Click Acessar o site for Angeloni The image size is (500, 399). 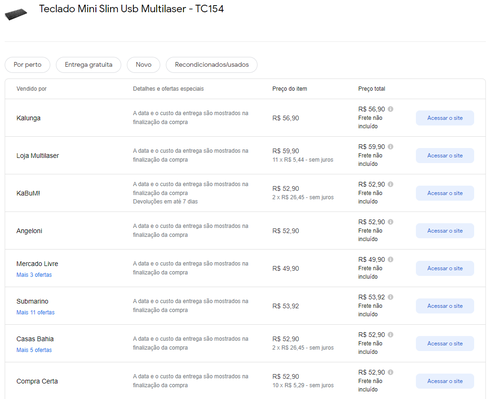(445, 231)
